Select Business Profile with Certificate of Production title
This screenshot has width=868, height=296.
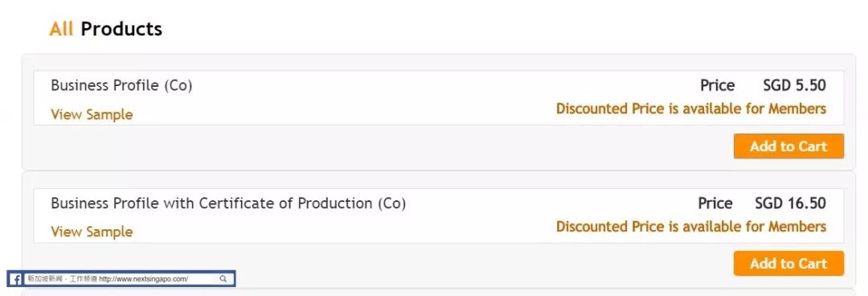pos(228,203)
